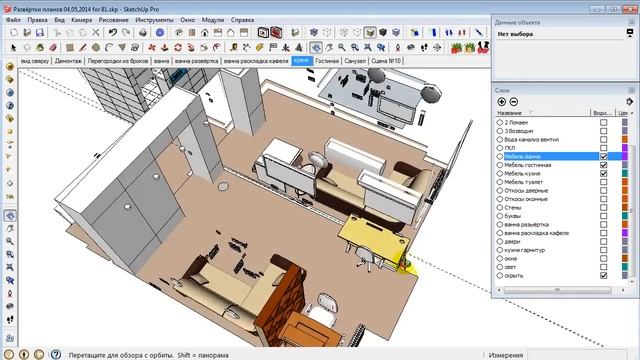Select the Eraser tool

(53, 48)
